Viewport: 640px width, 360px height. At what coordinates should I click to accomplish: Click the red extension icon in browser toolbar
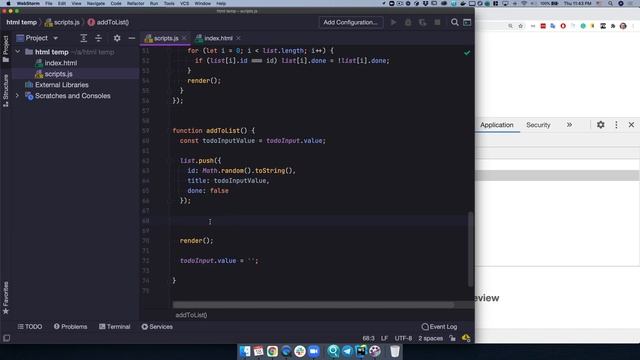(x=543, y=26)
